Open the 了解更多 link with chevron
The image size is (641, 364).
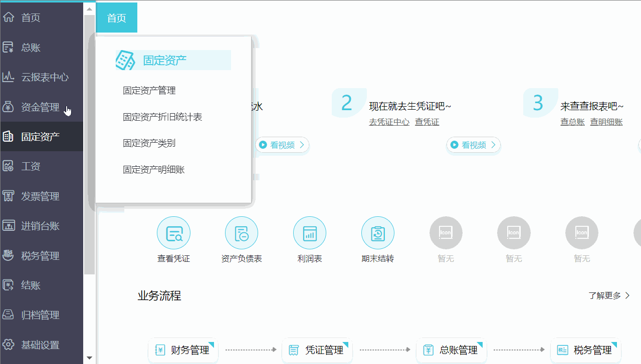[609, 295]
